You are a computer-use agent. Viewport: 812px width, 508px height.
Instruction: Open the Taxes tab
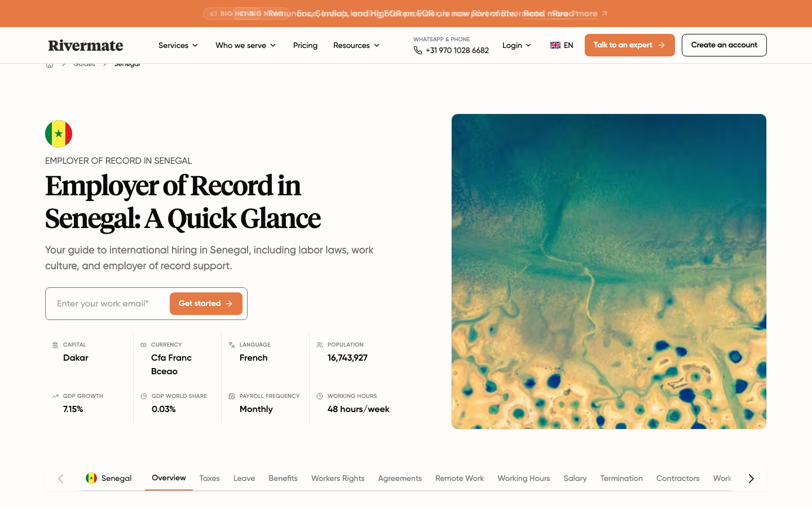pos(210,478)
